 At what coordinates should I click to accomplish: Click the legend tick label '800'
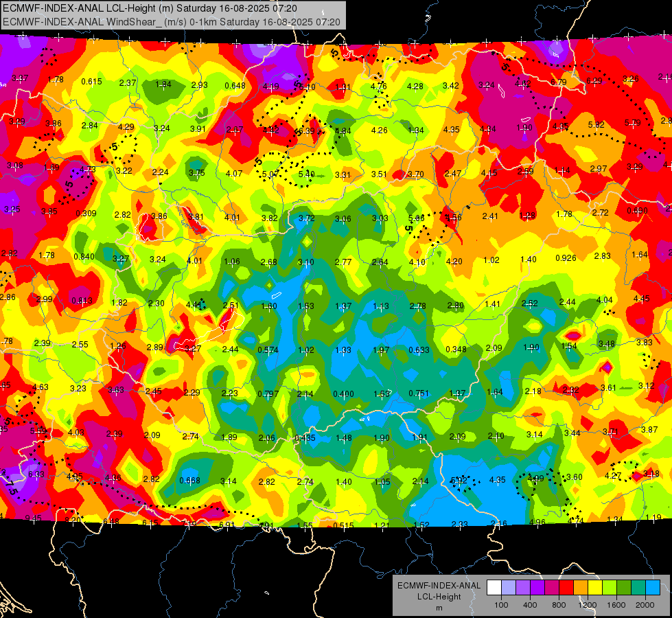(x=559, y=605)
